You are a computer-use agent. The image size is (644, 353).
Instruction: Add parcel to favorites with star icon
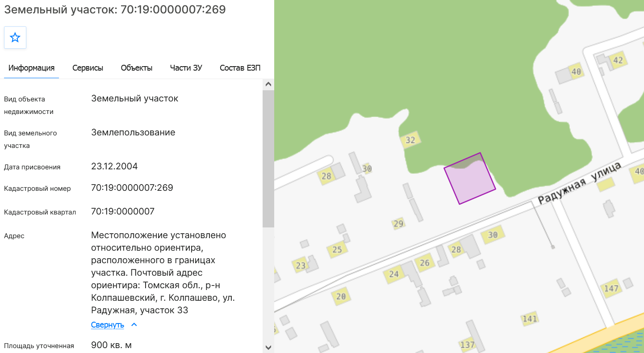[15, 38]
